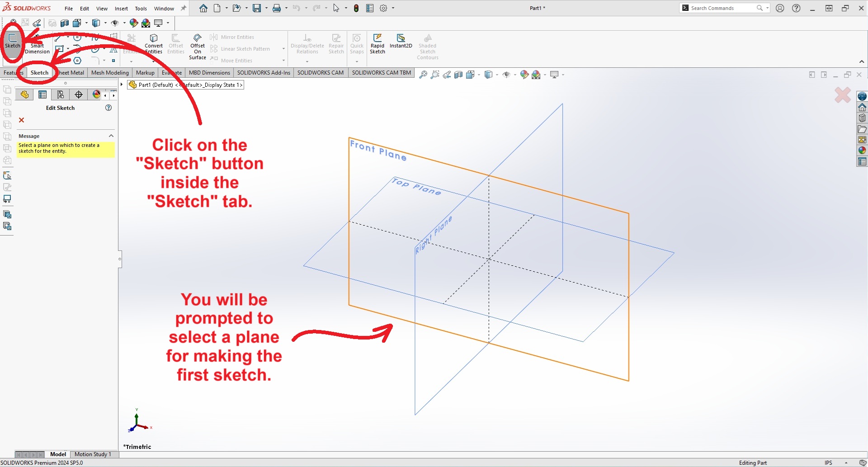Click the Save icon in top toolbar
This screenshot has height=467, width=868.
(x=256, y=8)
